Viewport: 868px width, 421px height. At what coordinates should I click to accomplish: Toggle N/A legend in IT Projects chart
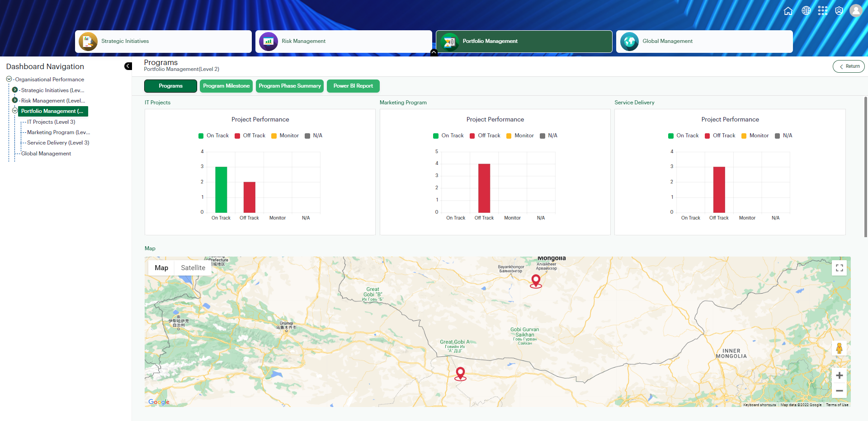[x=313, y=136]
